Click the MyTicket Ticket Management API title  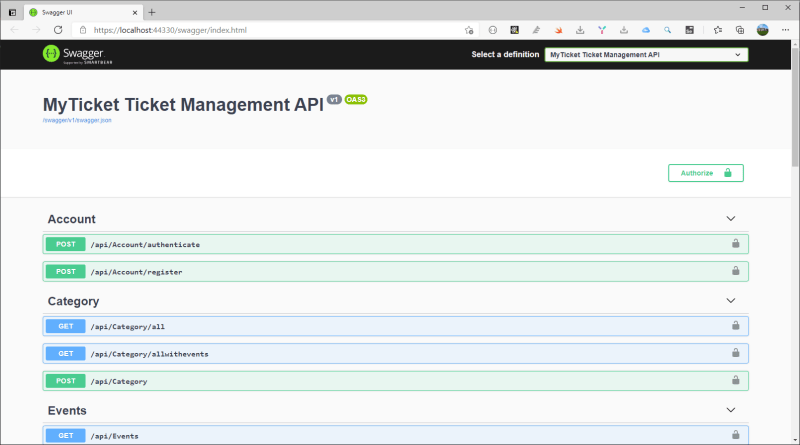[x=183, y=105]
